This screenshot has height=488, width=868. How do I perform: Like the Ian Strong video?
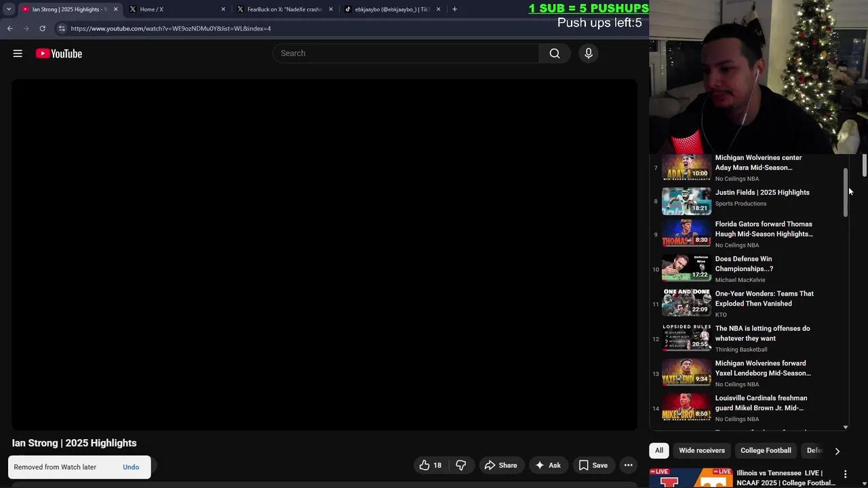[x=430, y=465]
